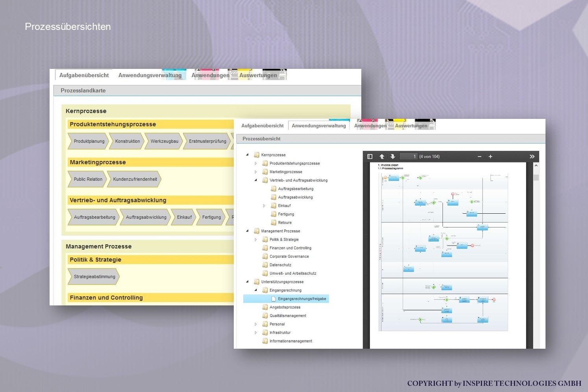Image resolution: width=588 pixels, height=392 pixels.
Task: Open PDF viewer tools double-arrow menu
Action: [x=532, y=157]
